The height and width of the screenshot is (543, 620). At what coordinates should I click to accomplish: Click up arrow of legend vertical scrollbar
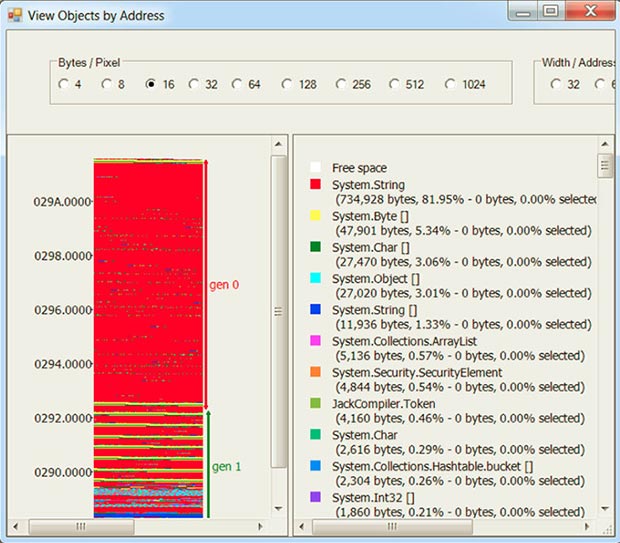(x=605, y=144)
